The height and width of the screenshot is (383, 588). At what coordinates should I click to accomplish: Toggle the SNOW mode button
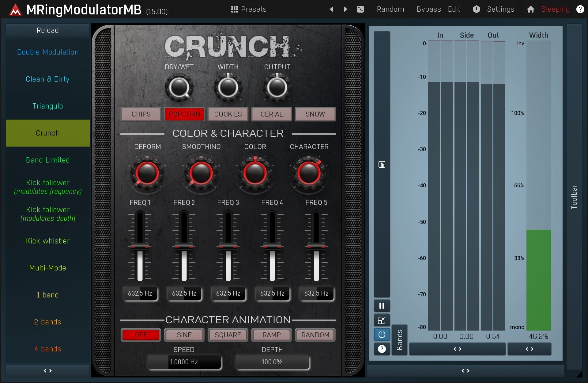click(x=315, y=114)
